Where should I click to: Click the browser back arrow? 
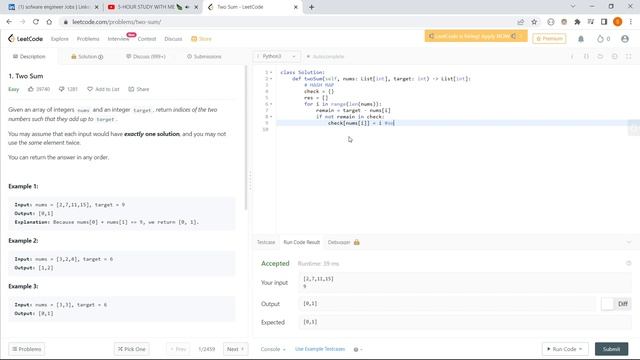[x=9, y=22]
